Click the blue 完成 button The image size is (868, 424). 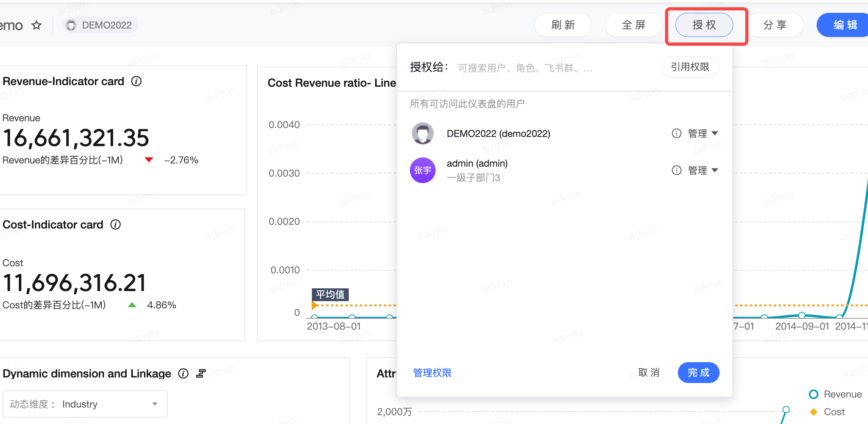pyautogui.click(x=698, y=373)
